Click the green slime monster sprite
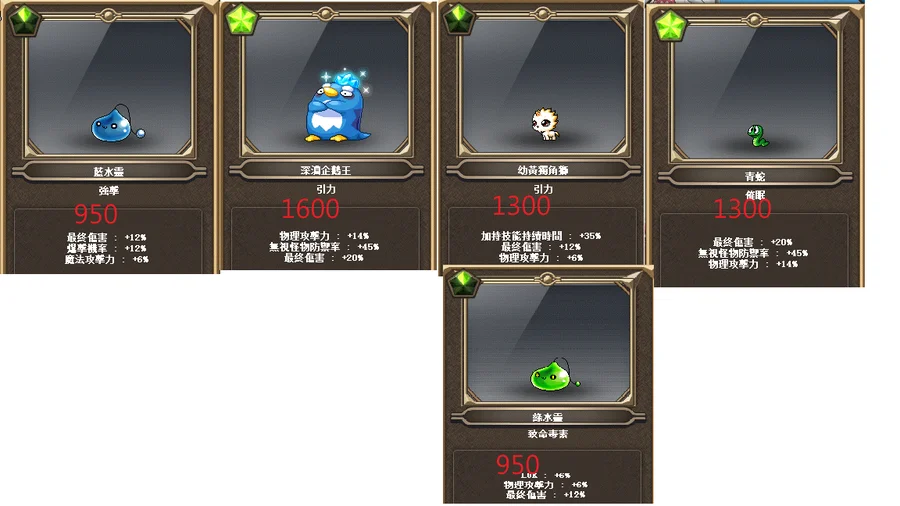This screenshot has height=506, width=900. click(x=554, y=375)
